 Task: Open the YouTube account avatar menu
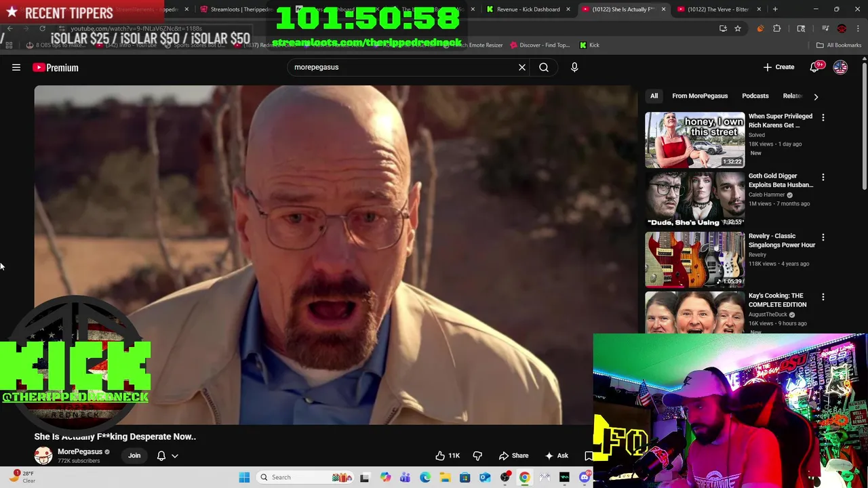click(x=840, y=67)
